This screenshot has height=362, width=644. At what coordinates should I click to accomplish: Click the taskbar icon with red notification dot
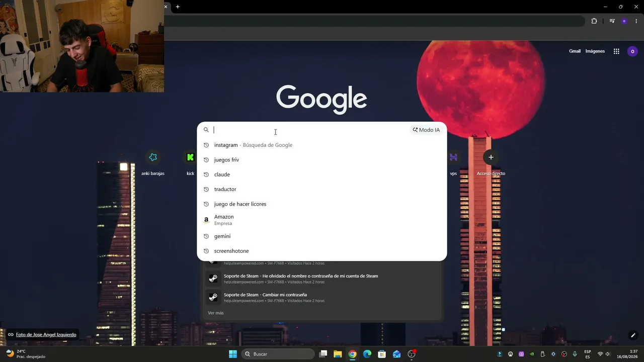[412, 354]
